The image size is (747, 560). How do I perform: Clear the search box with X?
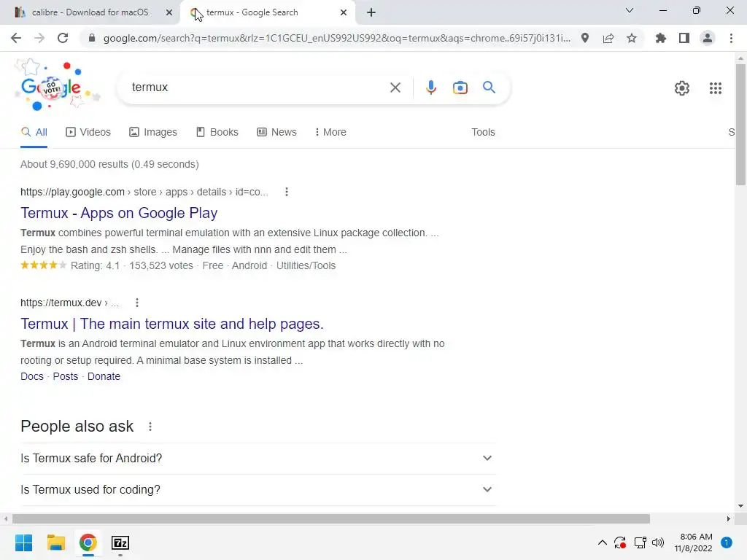point(395,87)
